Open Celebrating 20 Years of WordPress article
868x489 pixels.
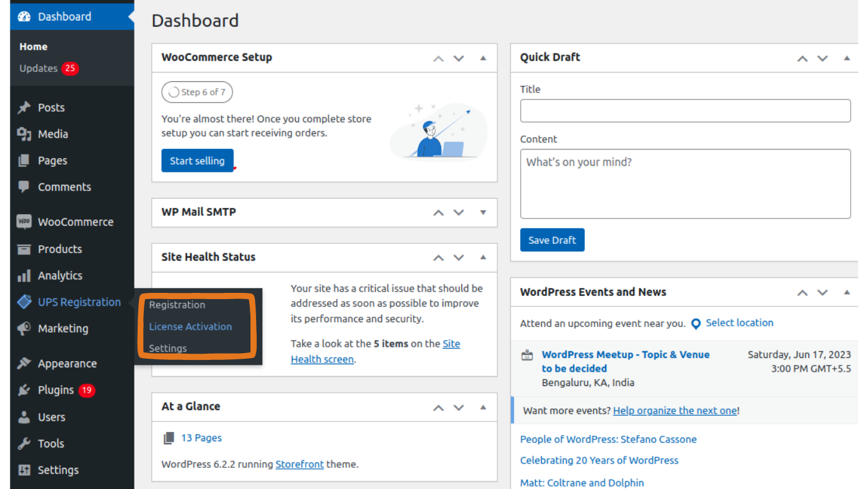pos(599,460)
